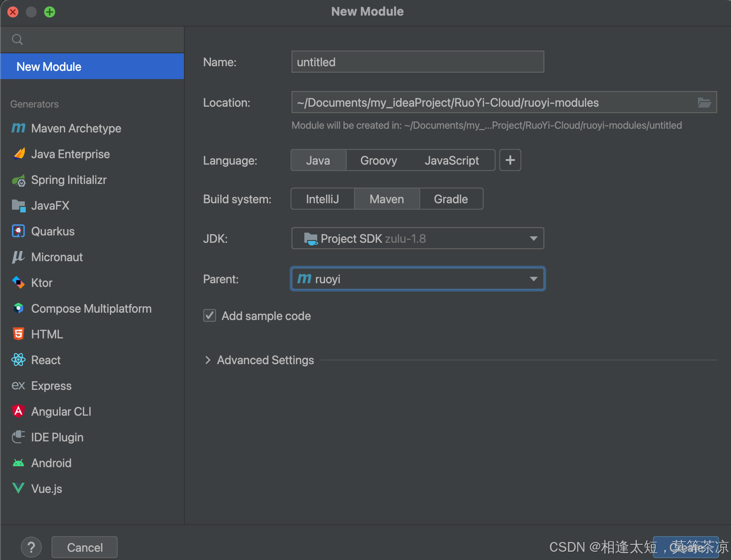Click the Java Enterprise generator icon
This screenshot has width=731, height=560.
[x=19, y=154]
